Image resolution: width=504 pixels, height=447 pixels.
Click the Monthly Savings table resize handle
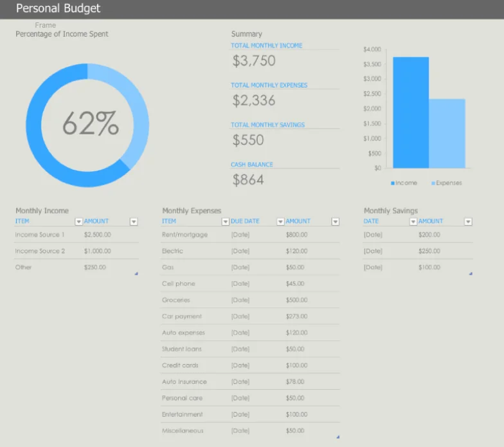[471, 274]
